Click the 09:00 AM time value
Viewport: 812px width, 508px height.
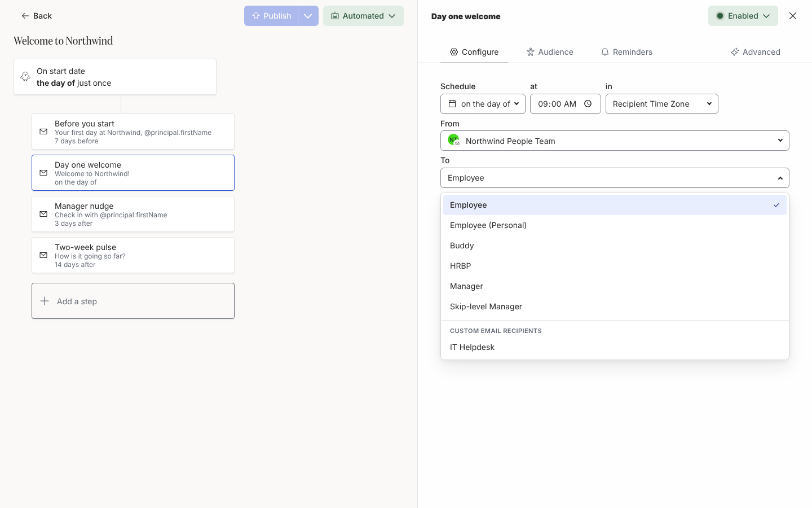557,104
